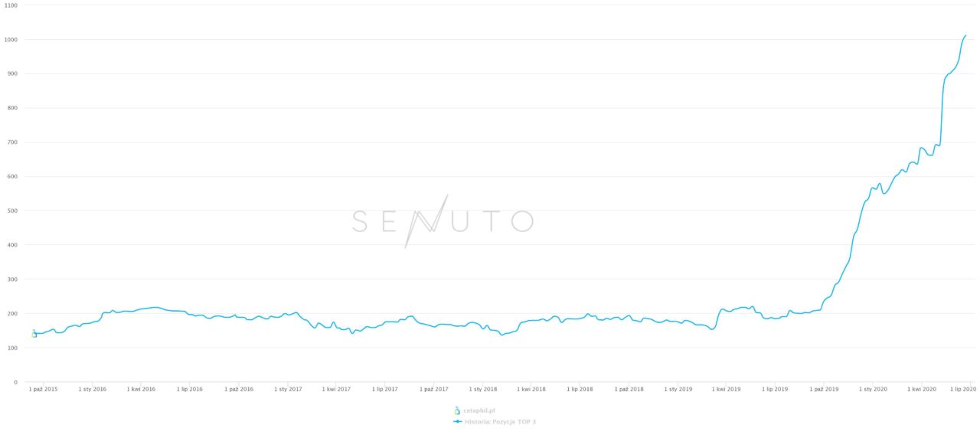
Task: Click the 1 sty 2018 axis label
Action: pyautogui.click(x=483, y=389)
